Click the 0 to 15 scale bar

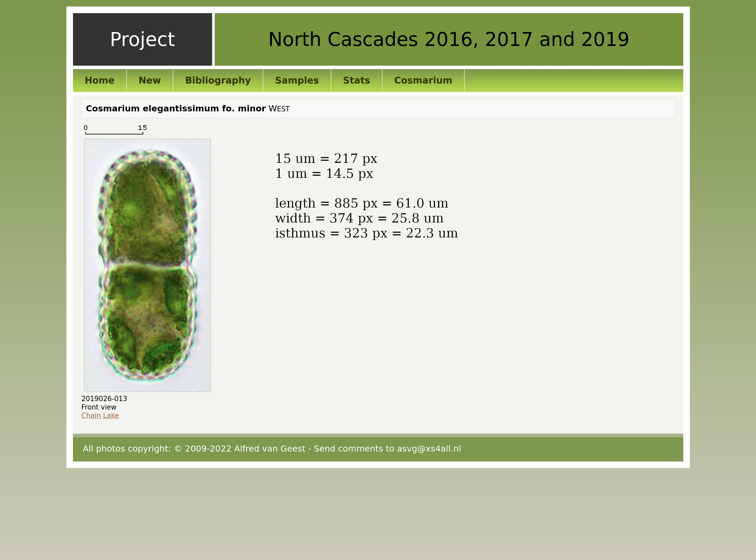(114, 130)
